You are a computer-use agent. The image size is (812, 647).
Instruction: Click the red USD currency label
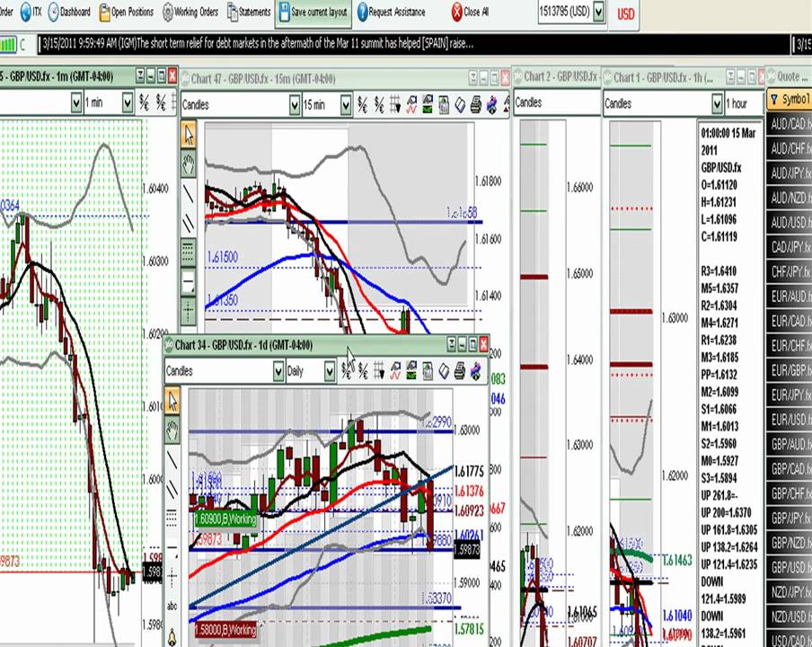625,14
